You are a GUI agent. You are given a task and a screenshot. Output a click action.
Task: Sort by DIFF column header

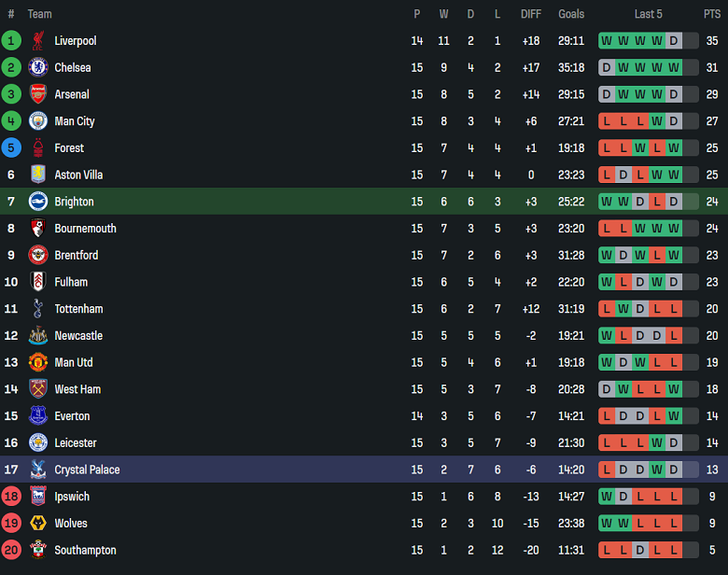530,14
